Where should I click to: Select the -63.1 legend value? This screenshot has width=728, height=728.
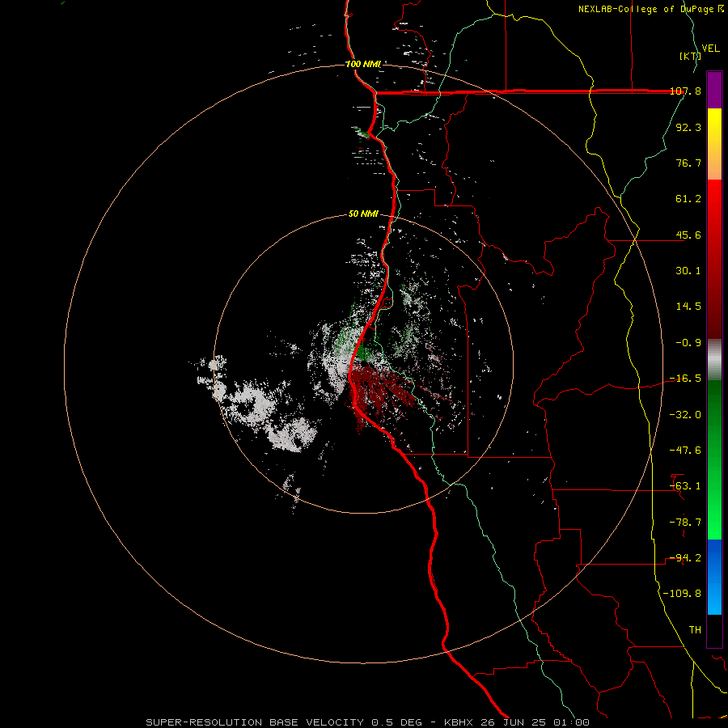pyautogui.click(x=686, y=486)
